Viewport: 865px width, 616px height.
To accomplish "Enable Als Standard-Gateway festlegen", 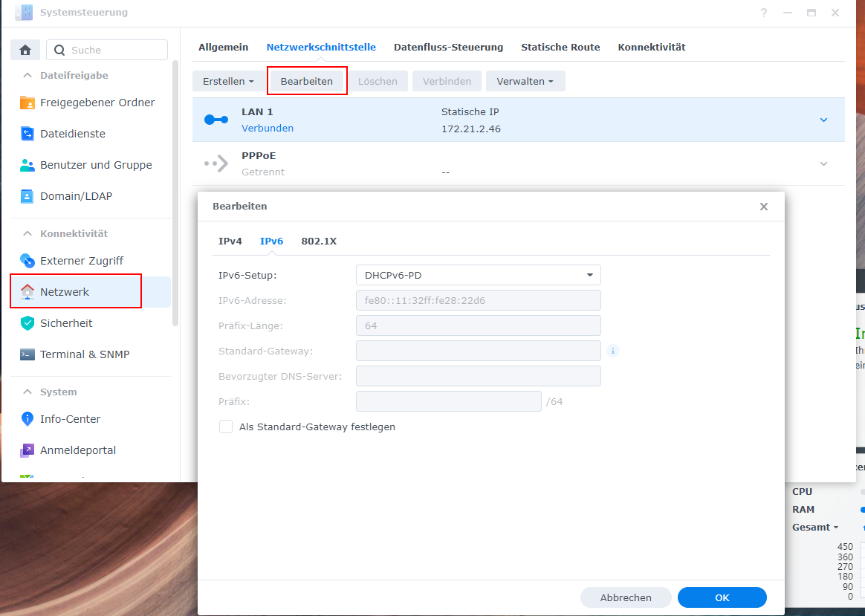I will coord(225,427).
